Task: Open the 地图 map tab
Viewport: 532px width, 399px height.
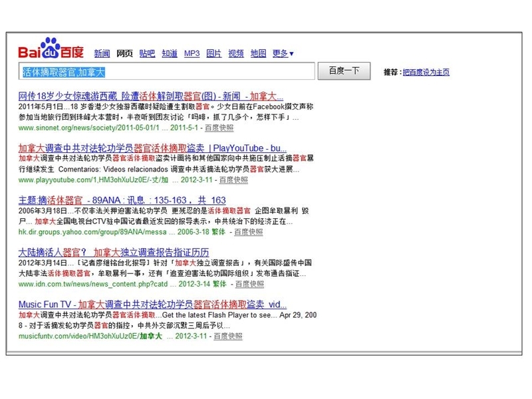Action: coord(258,53)
